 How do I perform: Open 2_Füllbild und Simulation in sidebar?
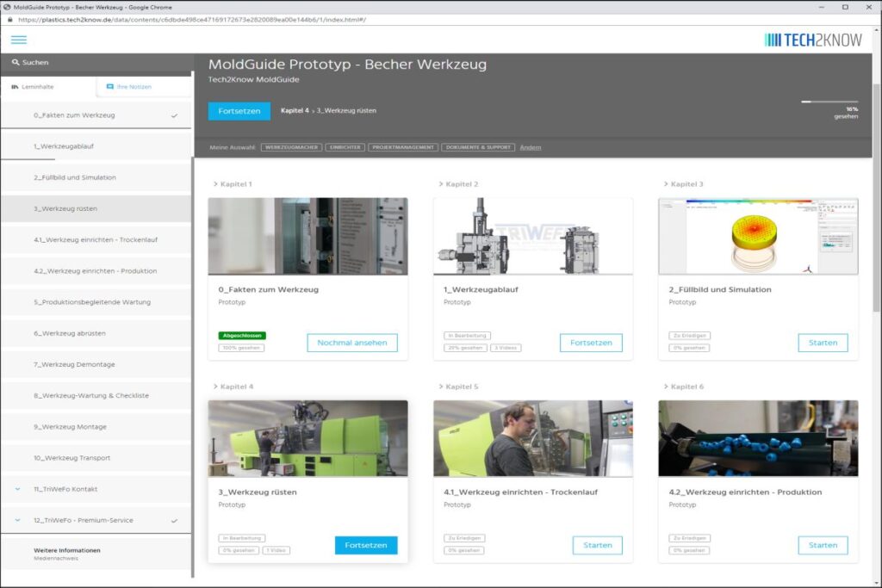pos(96,177)
